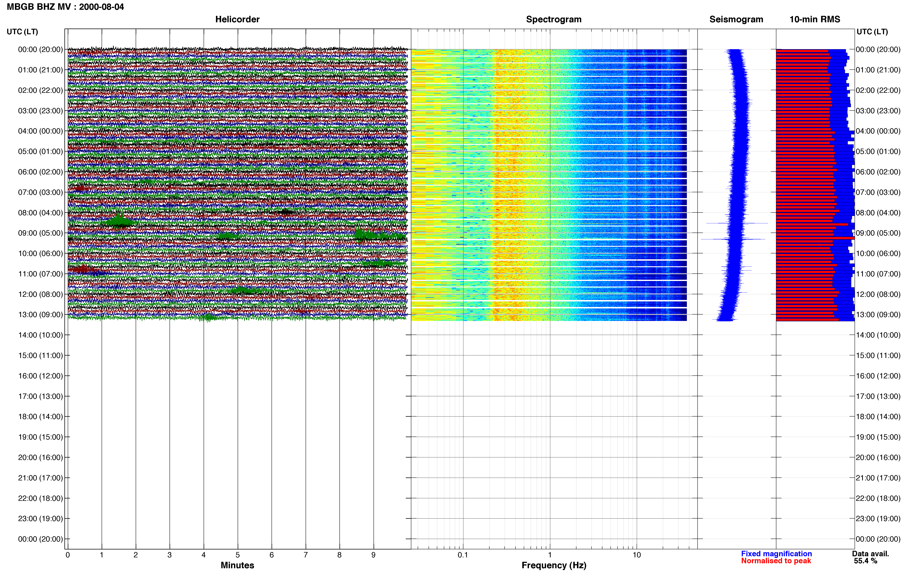924x578 pixels.
Task: Click the plot title "MBGB BHZ MV : 2000-08-04"
Action: coord(65,7)
